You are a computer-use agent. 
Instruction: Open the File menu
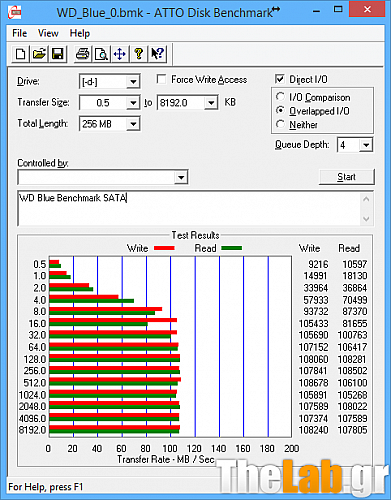pos(19,33)
